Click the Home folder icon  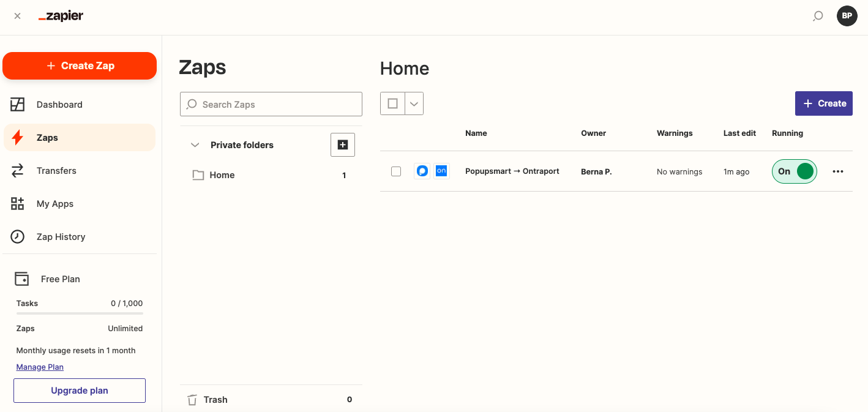coord(198,175)
